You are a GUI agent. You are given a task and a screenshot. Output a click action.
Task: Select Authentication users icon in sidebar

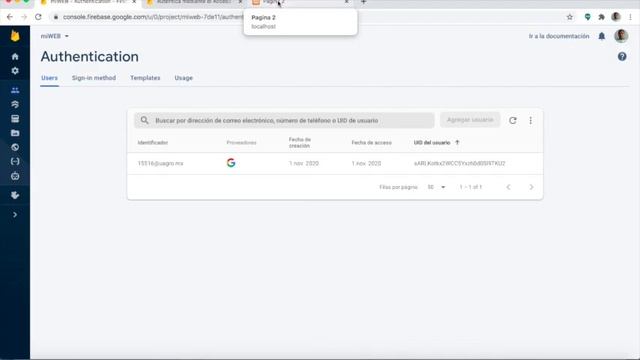coord(15,90)
